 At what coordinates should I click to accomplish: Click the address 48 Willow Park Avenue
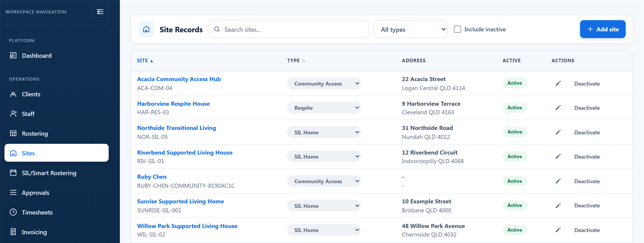pos(433,226)
